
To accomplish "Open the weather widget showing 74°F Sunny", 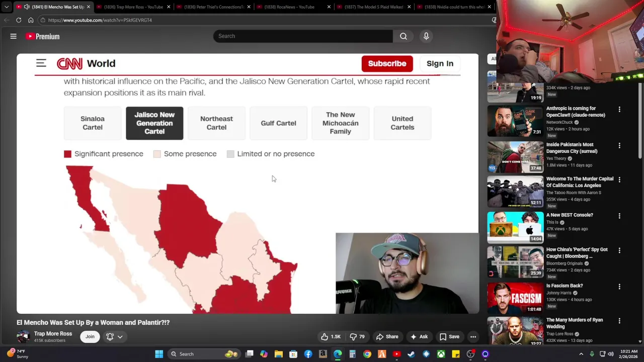I will [17, 354].
